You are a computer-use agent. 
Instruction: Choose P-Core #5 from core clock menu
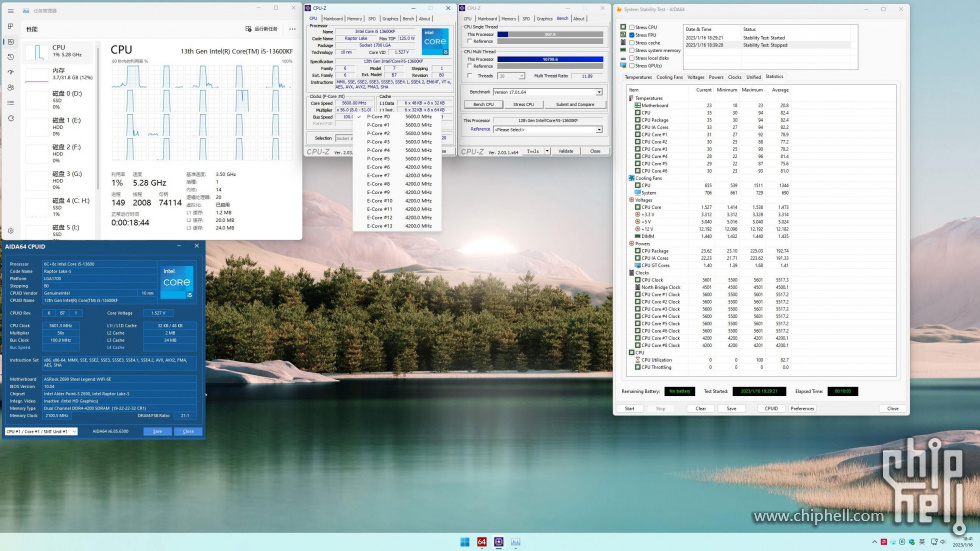398,159
